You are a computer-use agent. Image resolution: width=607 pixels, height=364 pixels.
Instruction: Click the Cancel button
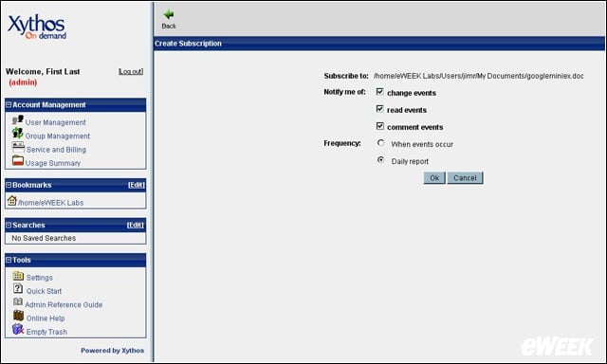(465, 178)
